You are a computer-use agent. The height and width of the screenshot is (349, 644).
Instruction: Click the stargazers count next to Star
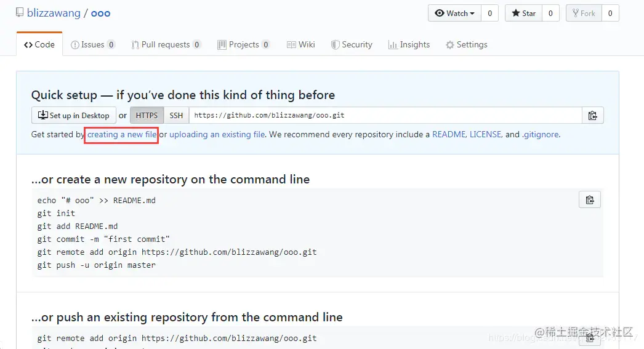pyautogui.click(x=550, y=13)
